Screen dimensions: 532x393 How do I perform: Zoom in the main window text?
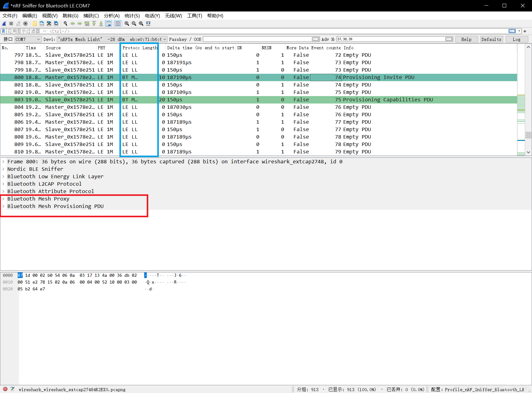(x=127, y=24)
